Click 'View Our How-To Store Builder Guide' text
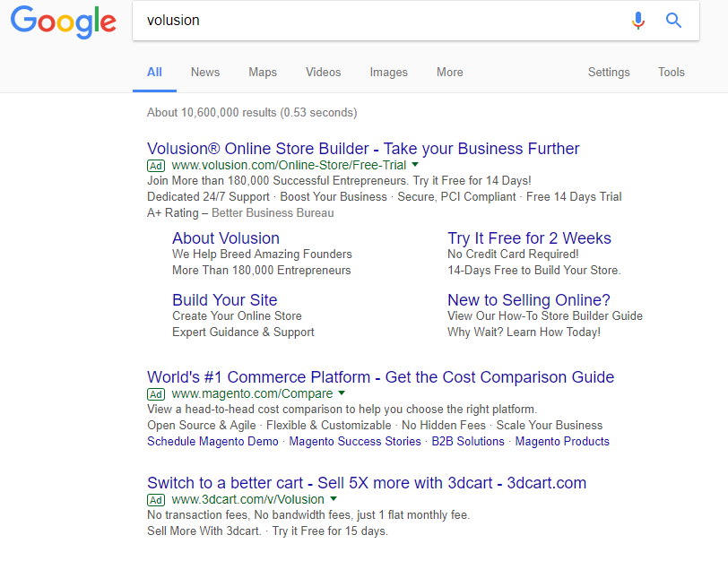Viewport: 728px width, 561px height. [545, 315]
